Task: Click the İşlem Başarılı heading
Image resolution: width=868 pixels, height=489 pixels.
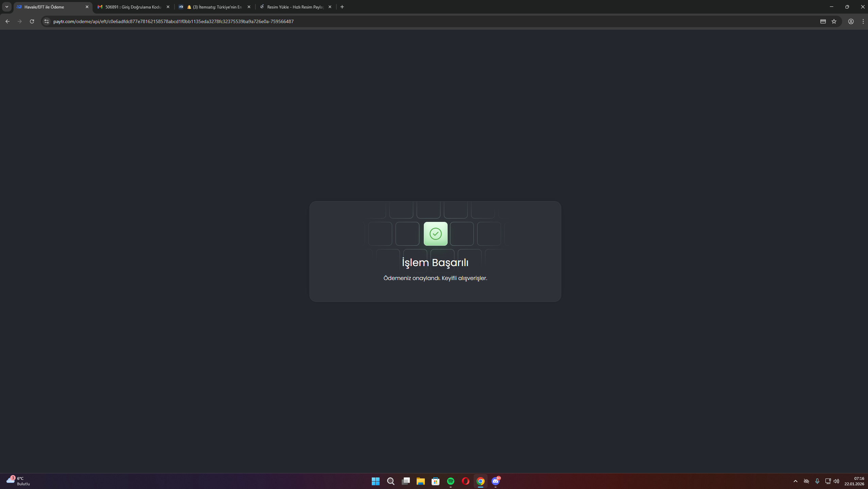Action: (435, 262)
